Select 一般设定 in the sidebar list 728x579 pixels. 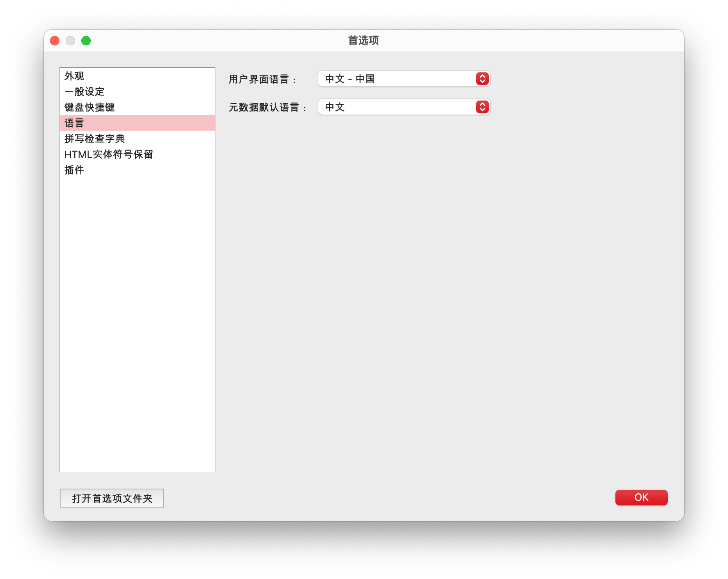pos(137,92)
